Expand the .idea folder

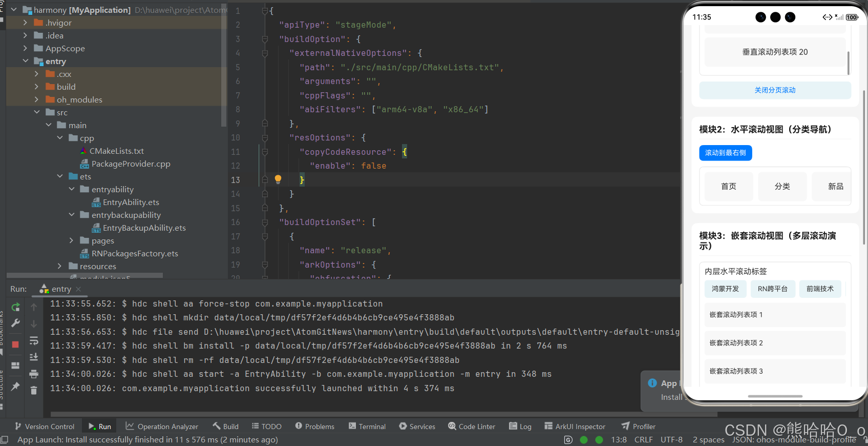(25, 35)
